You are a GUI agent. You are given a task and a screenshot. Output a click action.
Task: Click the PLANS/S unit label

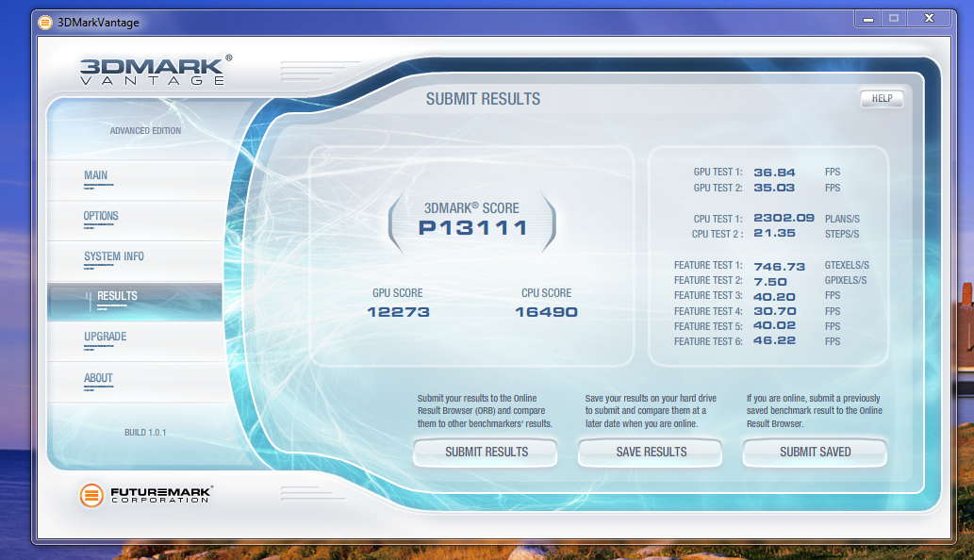tap(842, 219)
